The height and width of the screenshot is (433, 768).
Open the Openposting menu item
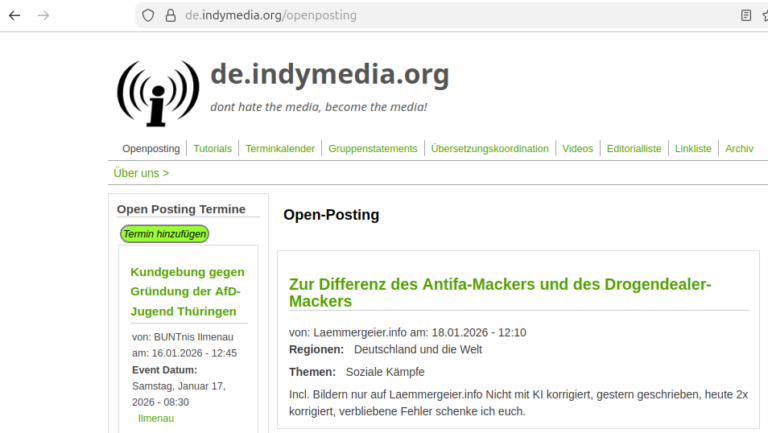(151, 148)
